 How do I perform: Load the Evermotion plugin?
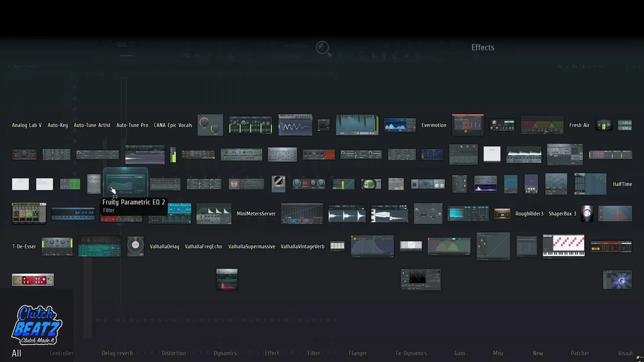point(434,125)
